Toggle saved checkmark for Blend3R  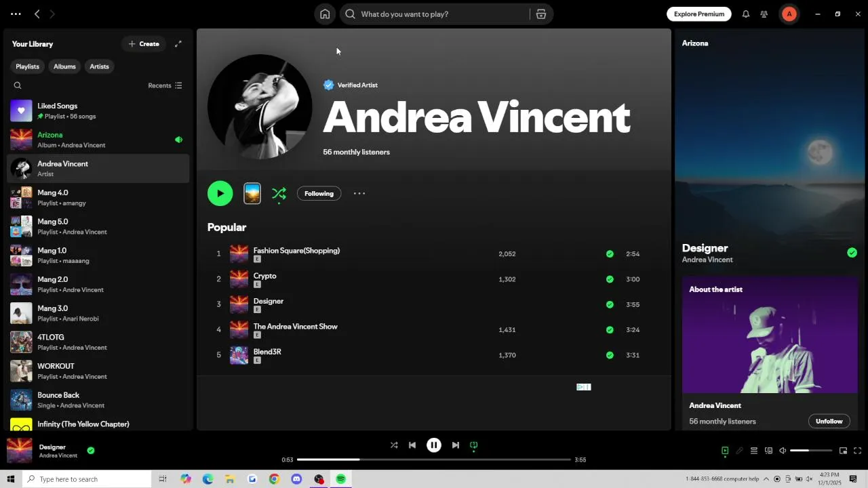610,355
